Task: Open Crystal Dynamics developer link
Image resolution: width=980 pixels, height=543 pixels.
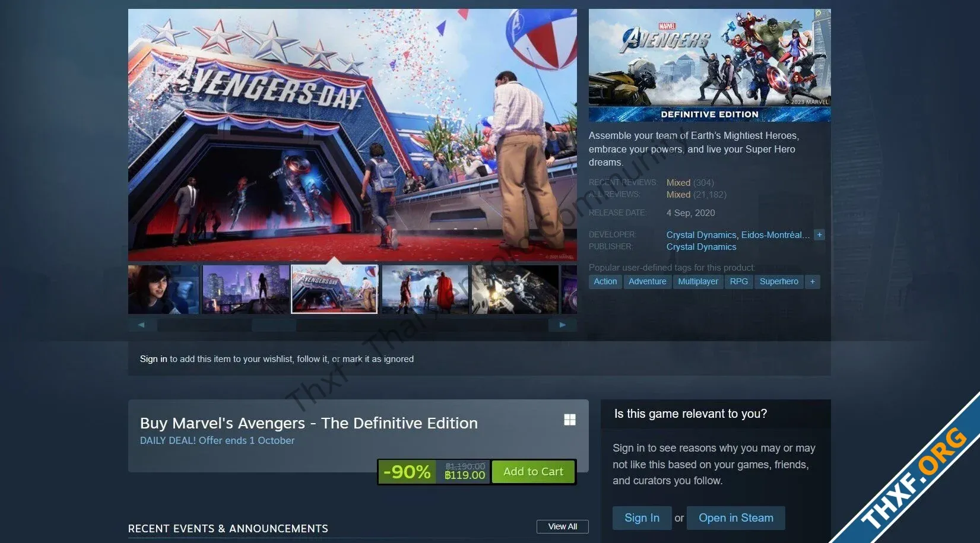Action: point(701,235)
